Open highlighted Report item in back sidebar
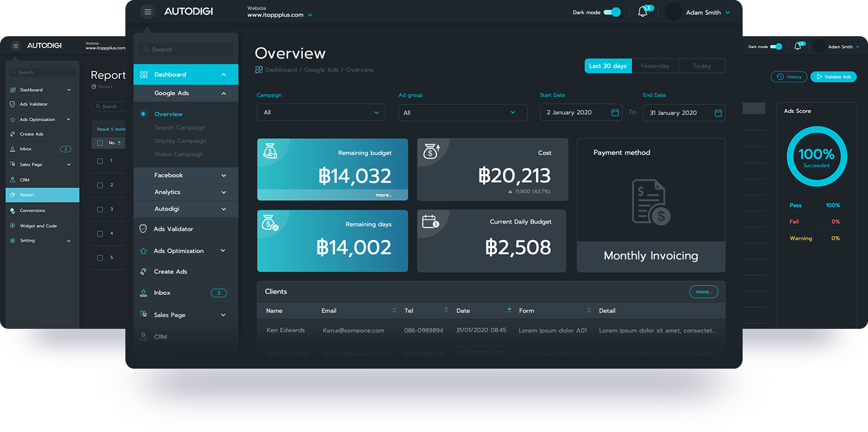Screen dimensions: 868x432 click(x=42, y=195)
